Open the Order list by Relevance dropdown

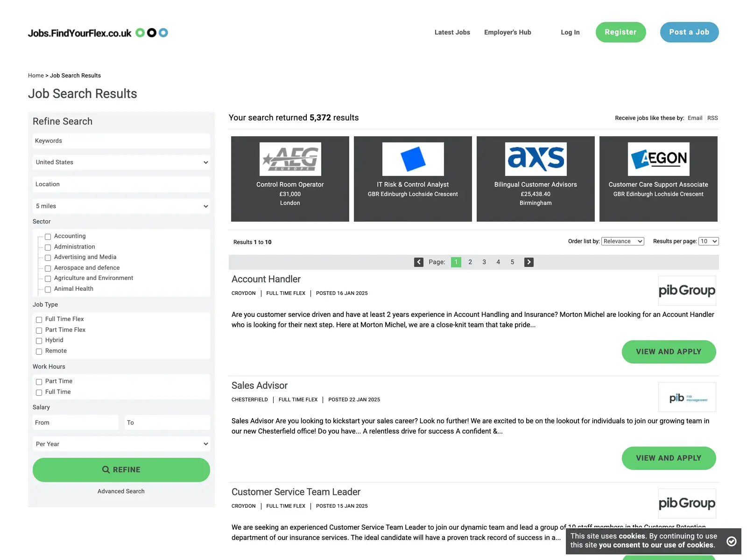tap(623, 241)
